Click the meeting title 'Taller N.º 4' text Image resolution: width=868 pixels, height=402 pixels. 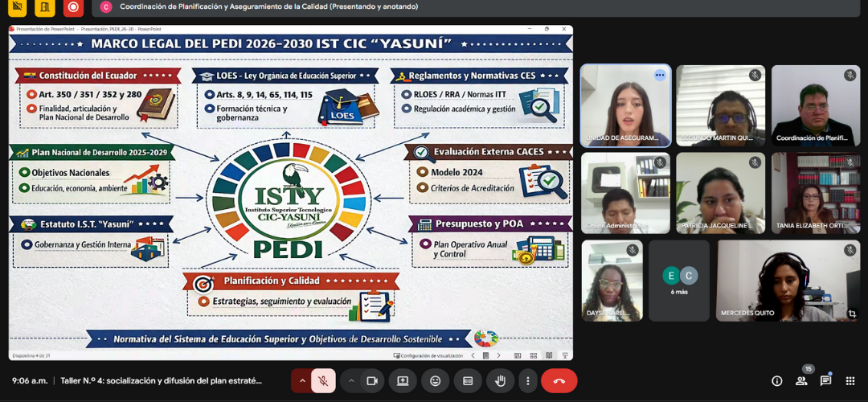pyautogui.click(x=161, y=381)
